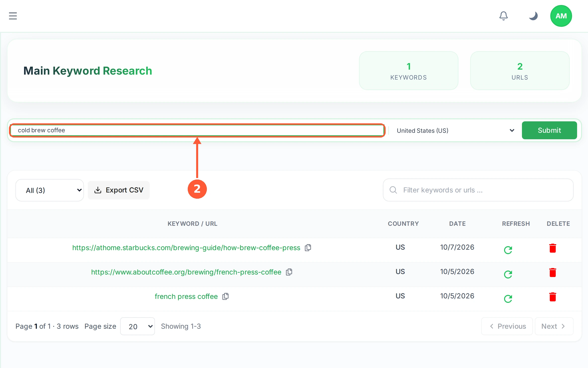Copy the french press coffee keyword
The image size is (588, 368).
[x=226, y=296]
